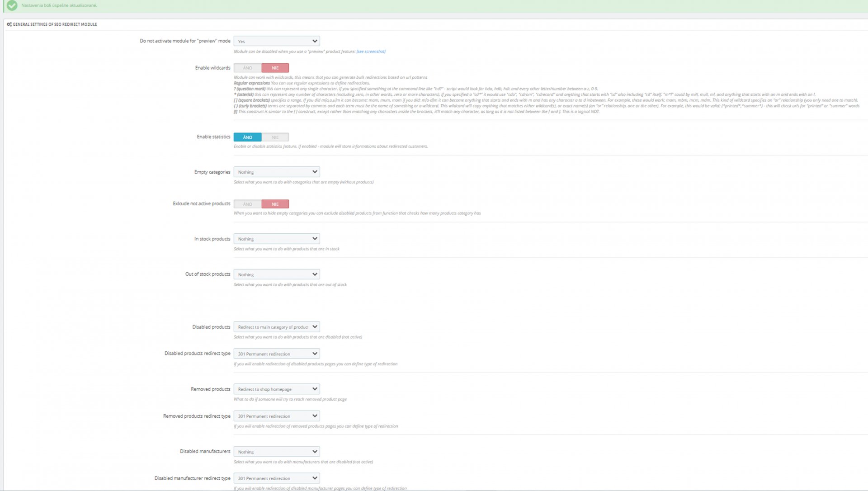Click the gears icon beside General Settings
Screen dimensions: 868x491
pos(9,24)
